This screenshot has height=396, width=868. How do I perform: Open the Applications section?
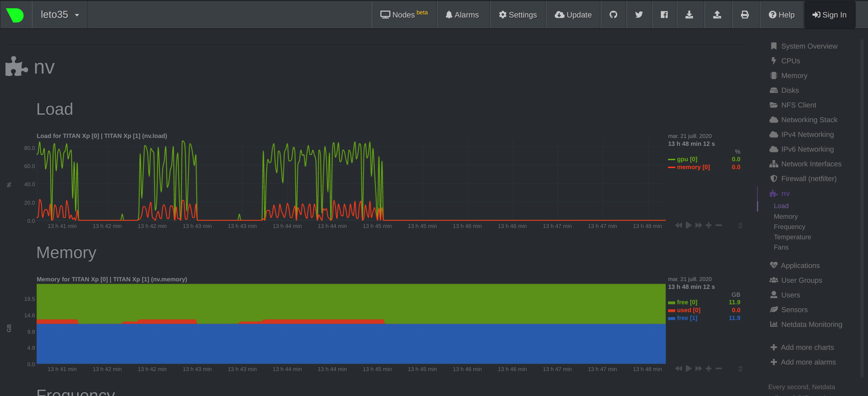click(x=795, y=266)
